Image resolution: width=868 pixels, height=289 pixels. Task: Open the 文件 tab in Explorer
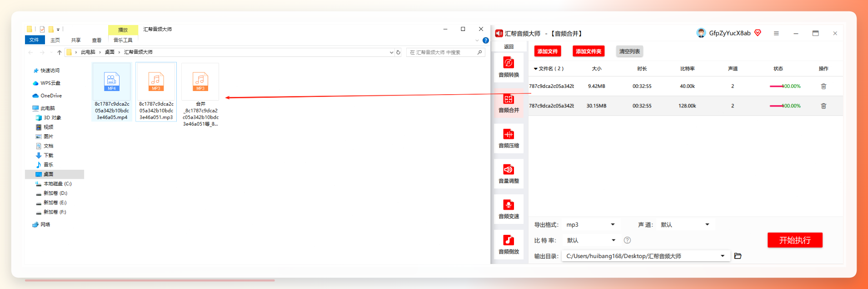pos(34,40)
